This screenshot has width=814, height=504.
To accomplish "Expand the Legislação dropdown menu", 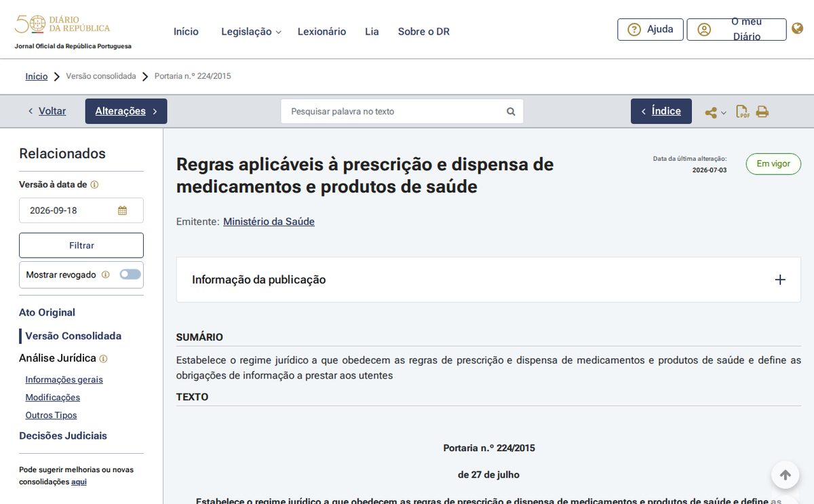I will click(x=251, y=32).
